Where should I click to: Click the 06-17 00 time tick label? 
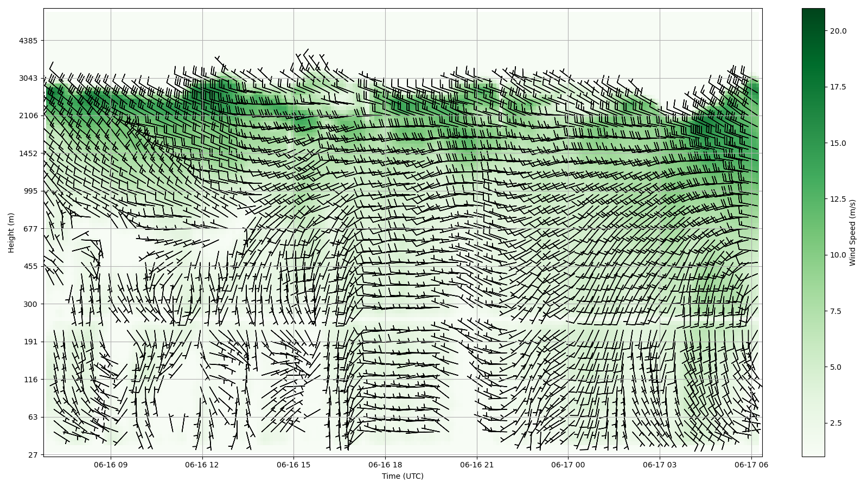tap(568, 465)
